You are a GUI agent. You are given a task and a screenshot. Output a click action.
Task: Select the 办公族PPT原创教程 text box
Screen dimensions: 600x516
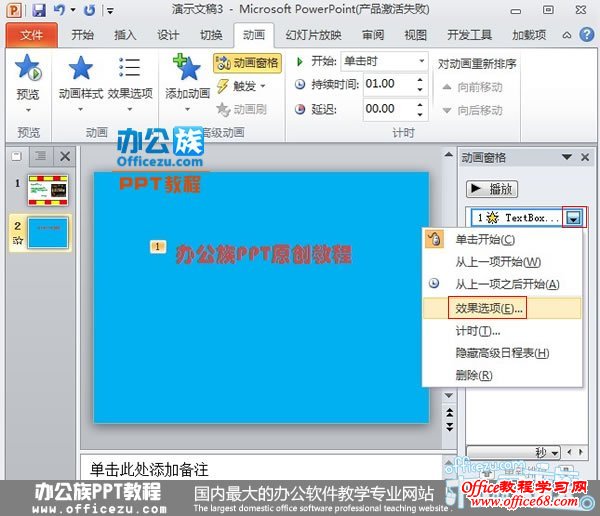coord(263,254)
